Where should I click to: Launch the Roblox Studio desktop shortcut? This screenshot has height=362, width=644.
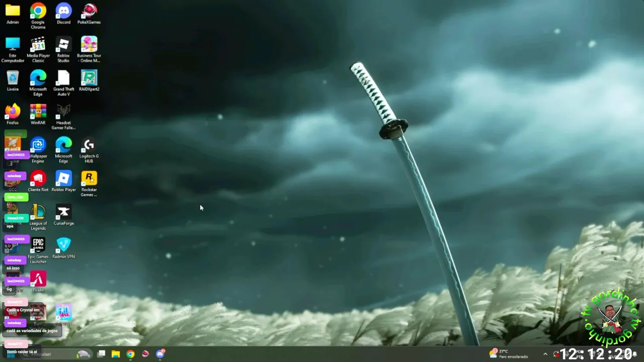(63, 50)
